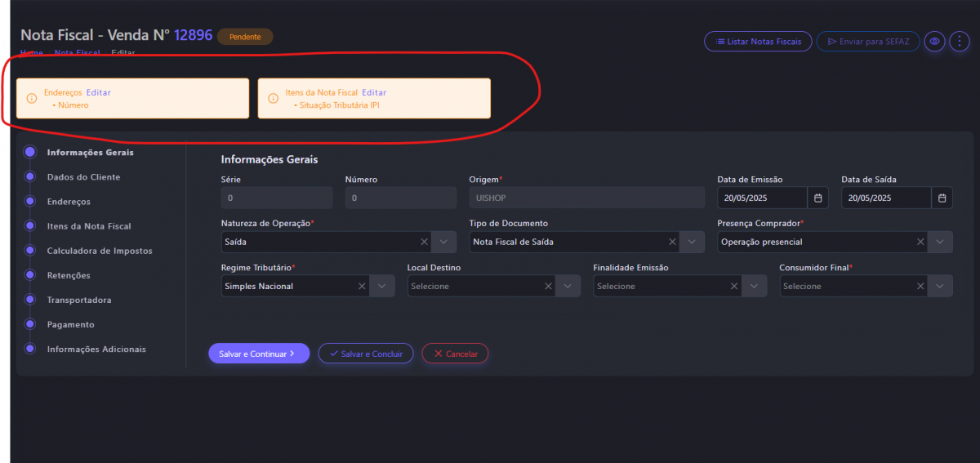Click the eye preview icon

tap(934, 41)
